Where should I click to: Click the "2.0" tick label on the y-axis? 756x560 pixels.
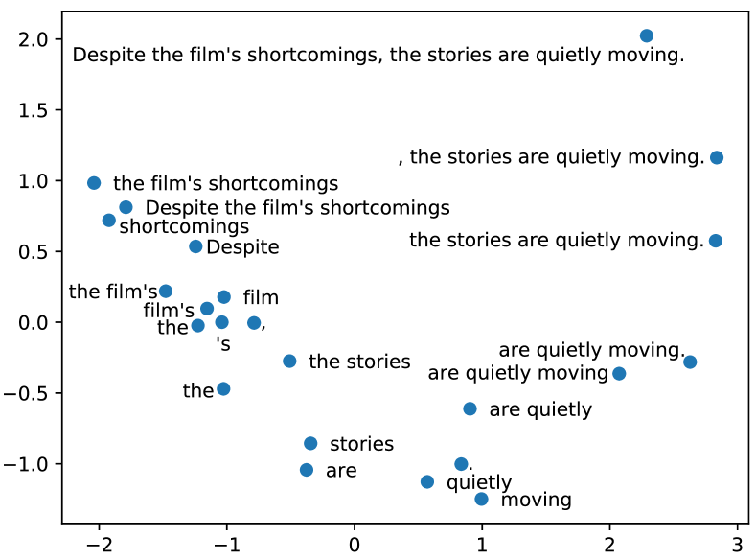pos(33,39)
